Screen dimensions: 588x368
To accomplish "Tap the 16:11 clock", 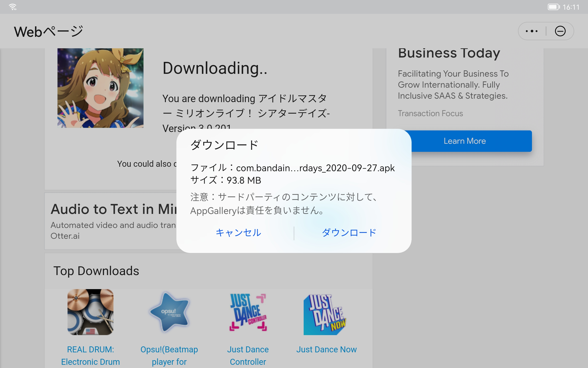I will click(571, 7).
